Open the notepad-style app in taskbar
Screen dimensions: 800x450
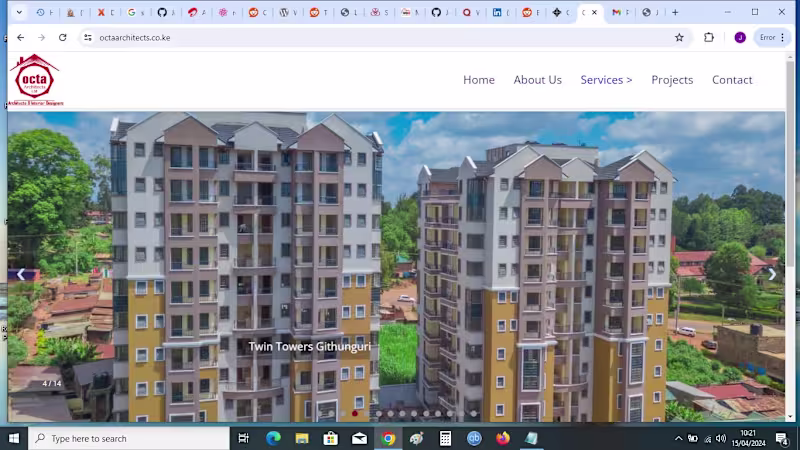tap(531, 438)
